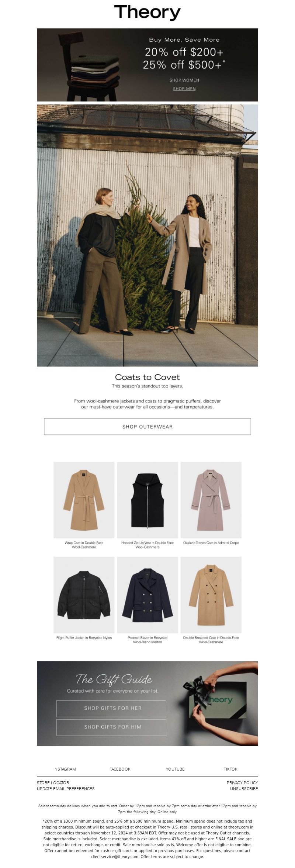
Task: Open the YouTube link
Action: pos(175,769)
